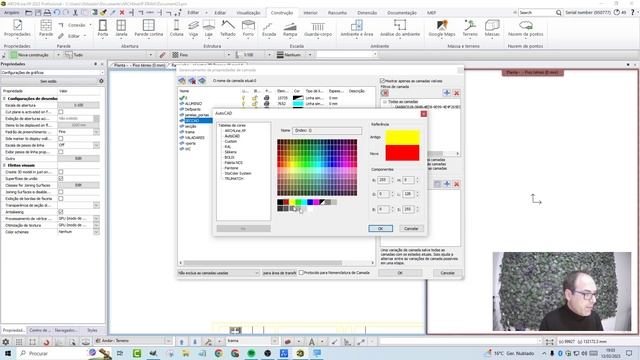Toggle Protocolo para Nomenclatura de Camada checkbox
Viewport: 640px width, 360px height.
[x=301, y=273]
